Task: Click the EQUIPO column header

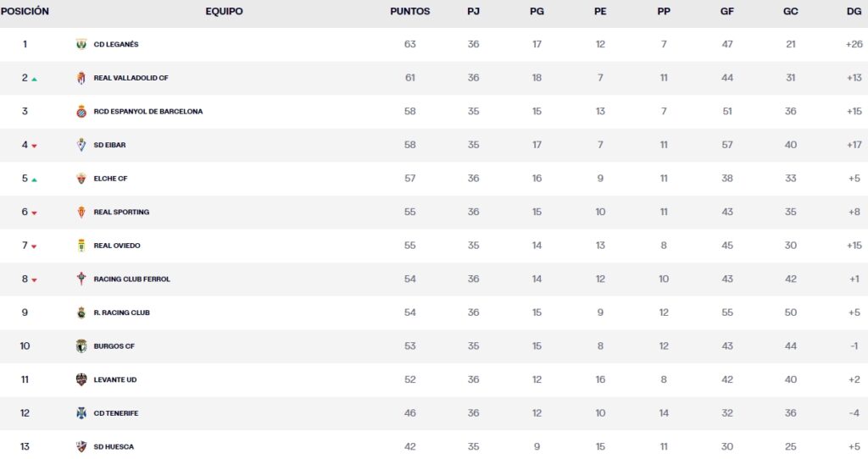Action: coord(224,12)
